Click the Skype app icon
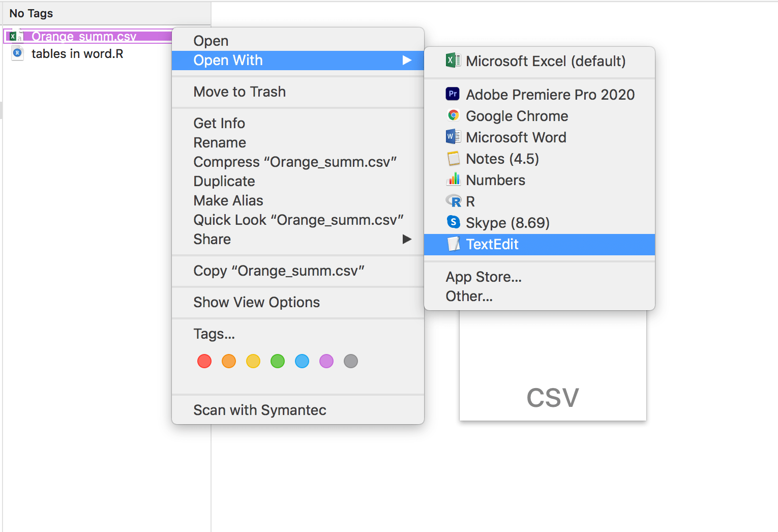This screenshot has width=778, height=532. [452, 222]
